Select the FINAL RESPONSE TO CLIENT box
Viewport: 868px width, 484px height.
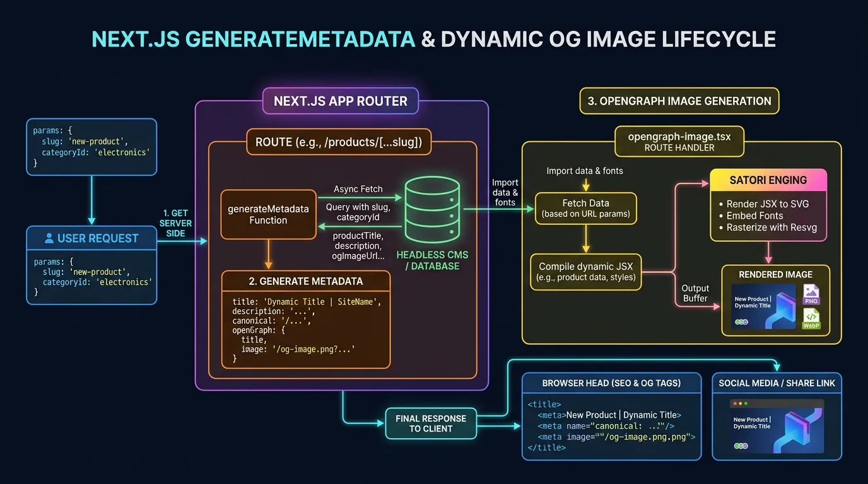click(431, 423)
